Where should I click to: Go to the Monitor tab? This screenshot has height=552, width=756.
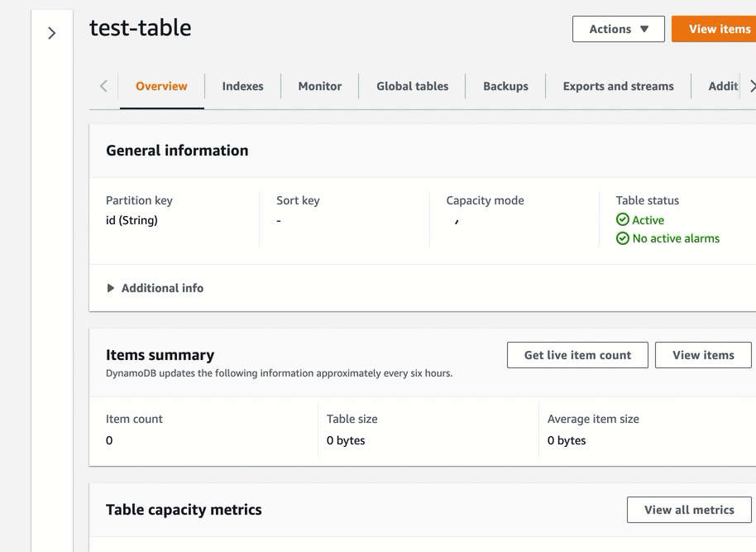[319, 86]
